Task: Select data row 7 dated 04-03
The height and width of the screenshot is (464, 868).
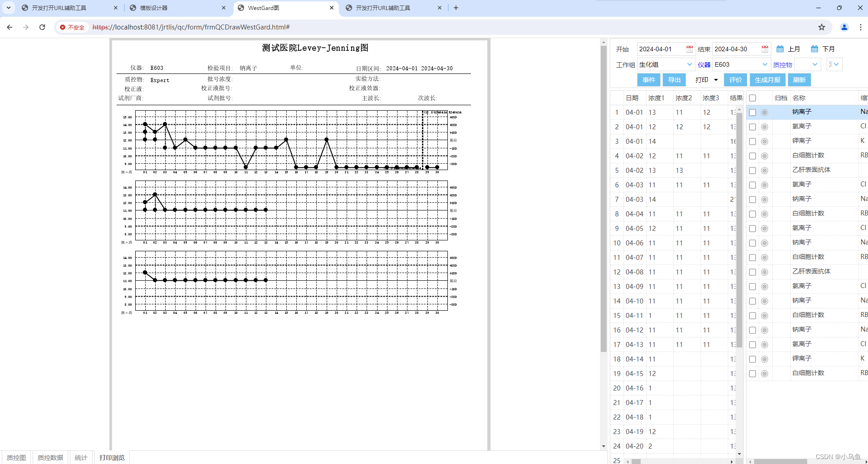Action: 673,200
